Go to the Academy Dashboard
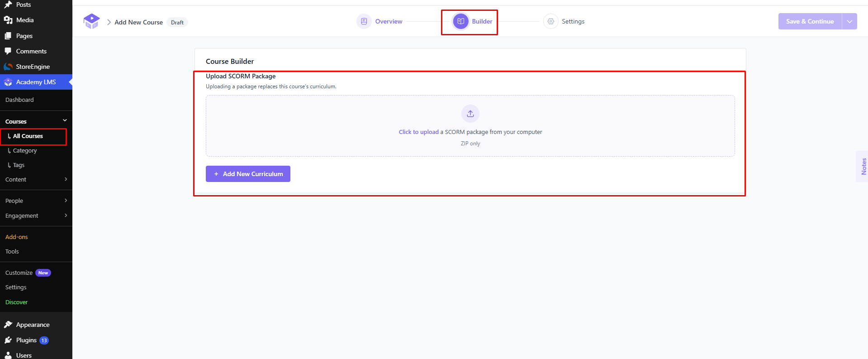The height and width of the screenshot is (359, 868). click(x=19, y=100)
